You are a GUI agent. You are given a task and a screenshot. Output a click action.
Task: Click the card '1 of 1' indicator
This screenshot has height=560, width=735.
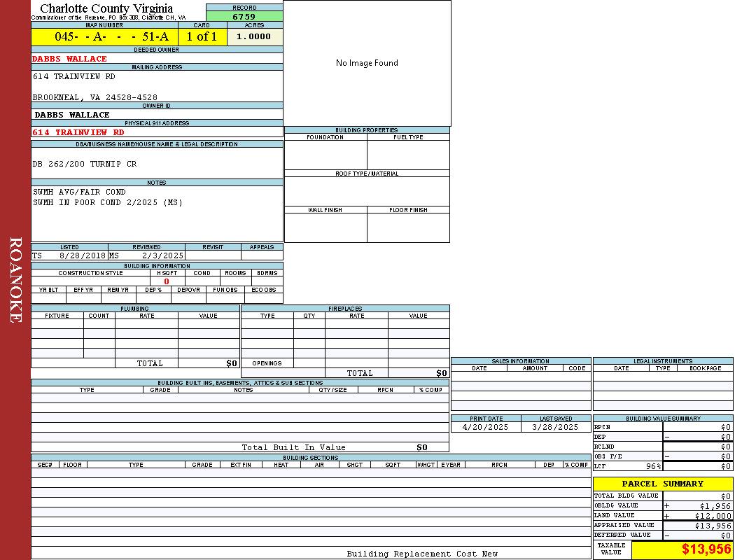click(202, 37)
